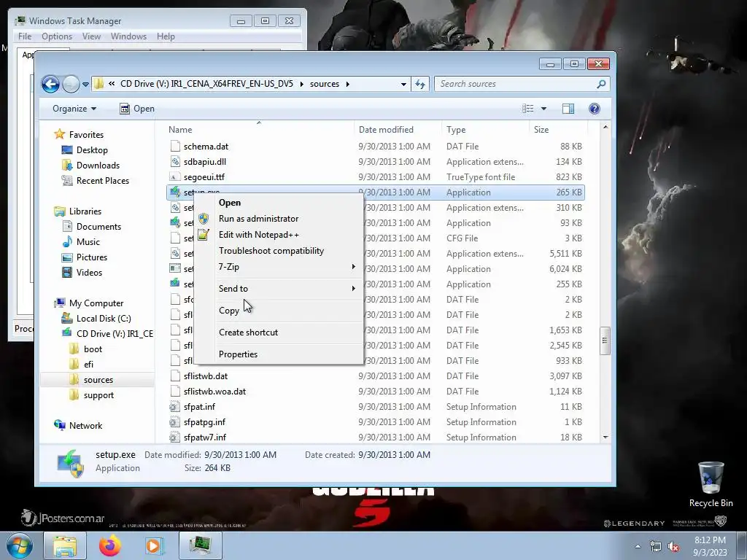Click the Favorites star icon
Viewport: 747px width, 560px height.
(x=60, y=134)
